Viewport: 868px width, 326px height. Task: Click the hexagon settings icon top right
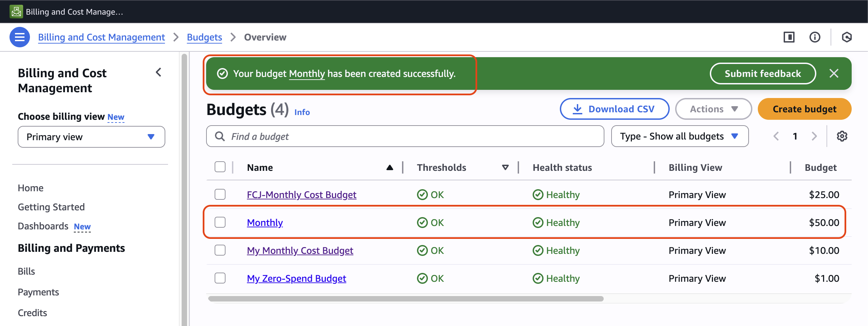pyautogui.click(x=847, y=37)
